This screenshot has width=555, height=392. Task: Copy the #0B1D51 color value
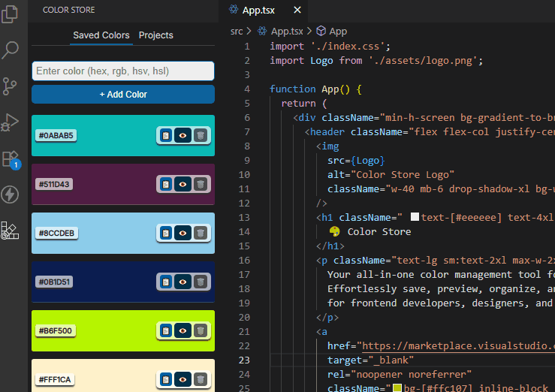coord(166,282)
